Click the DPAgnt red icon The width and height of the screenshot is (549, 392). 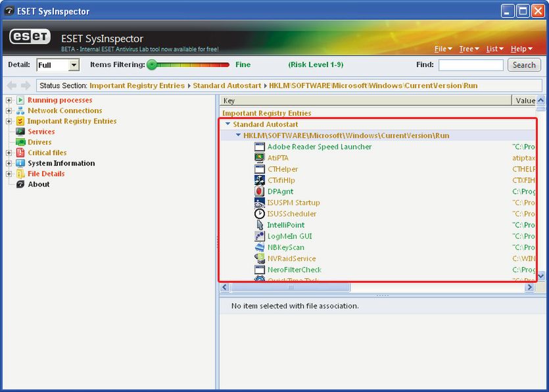coord(260,191)
